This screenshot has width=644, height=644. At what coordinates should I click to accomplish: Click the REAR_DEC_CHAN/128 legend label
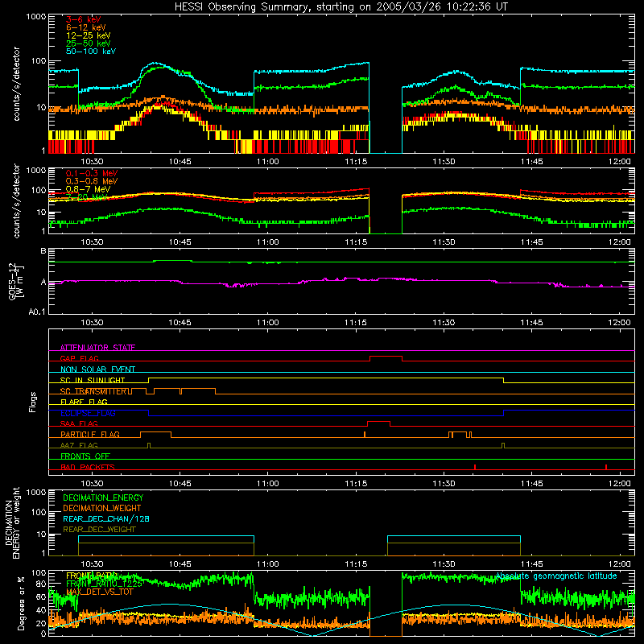(106, 518)
